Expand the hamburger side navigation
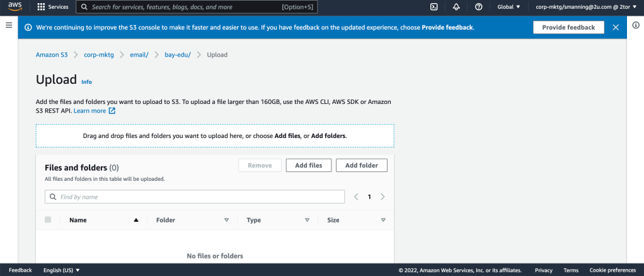Image resolution: width=644 pixels, height=276 pixels. coord(9,25)
